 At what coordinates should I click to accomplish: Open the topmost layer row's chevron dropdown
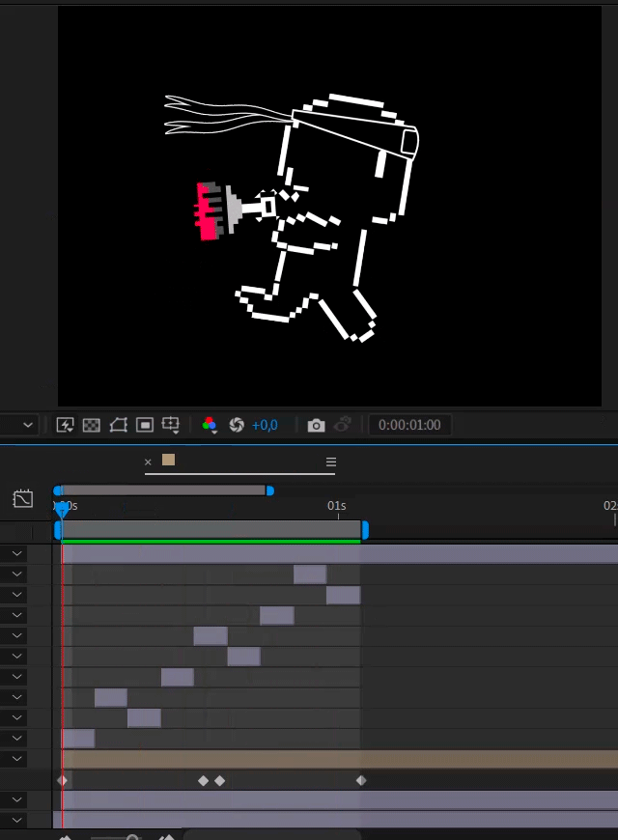pyautogui.click(x=17, y=553)
